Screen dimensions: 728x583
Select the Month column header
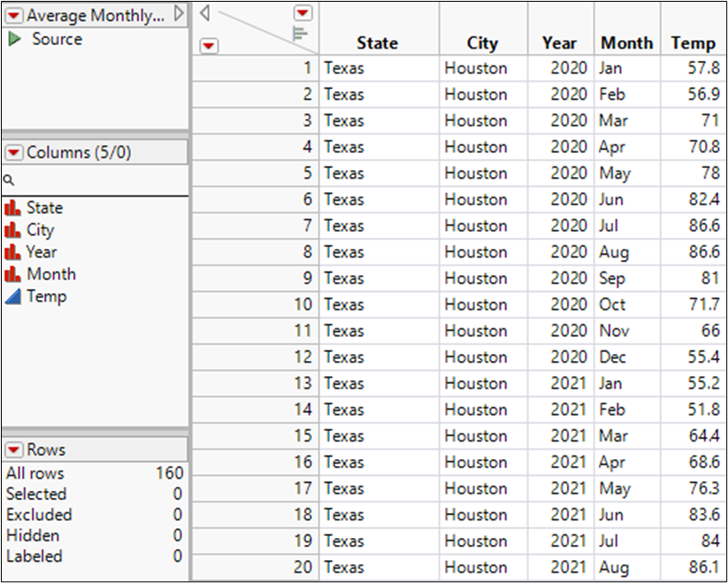coord(626,42)
